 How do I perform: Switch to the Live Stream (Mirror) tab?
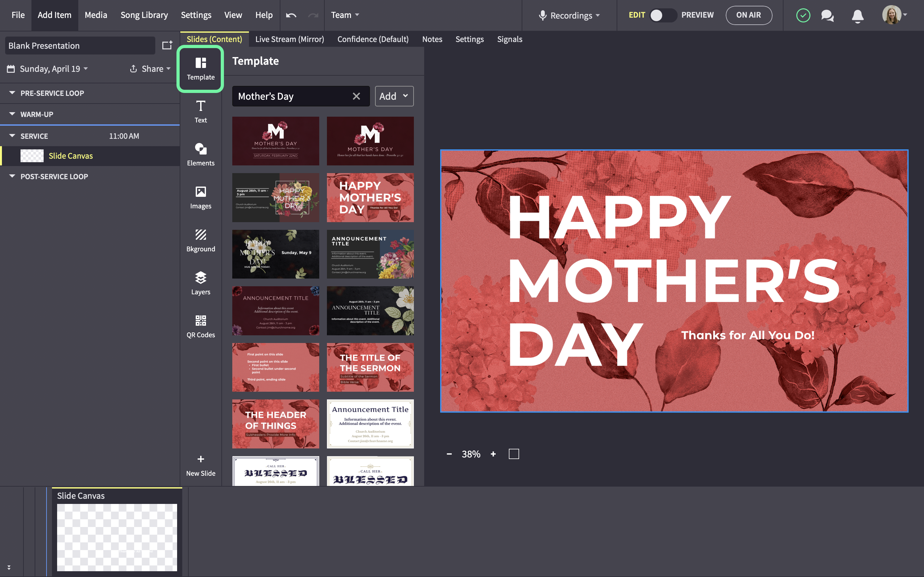click(289, 39)
